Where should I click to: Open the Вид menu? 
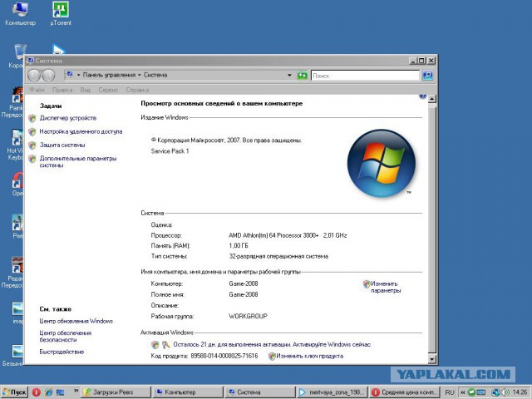pyautogui.click(x=85, y=90)
